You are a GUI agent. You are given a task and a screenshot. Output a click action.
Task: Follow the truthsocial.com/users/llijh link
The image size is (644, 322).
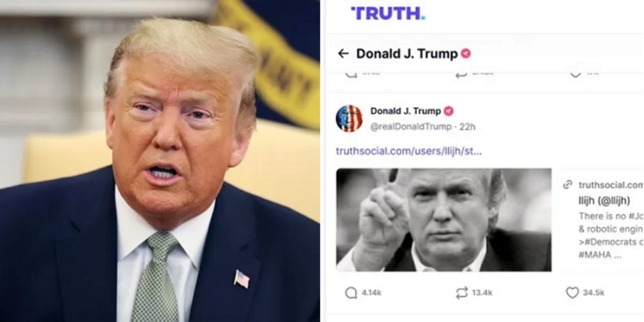point(408,151)
